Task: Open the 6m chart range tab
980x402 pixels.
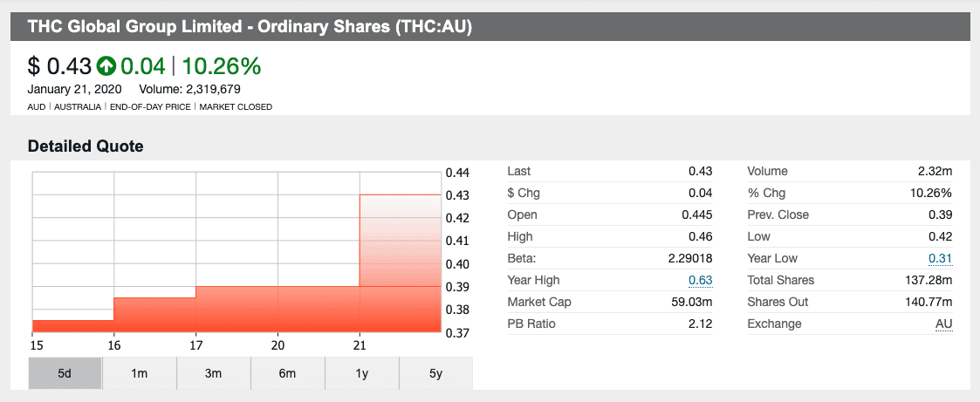Action: [x=287, y=373]
